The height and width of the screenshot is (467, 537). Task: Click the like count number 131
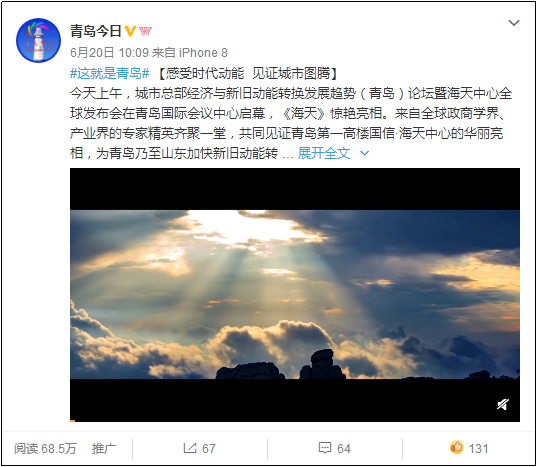click(478, 449)
